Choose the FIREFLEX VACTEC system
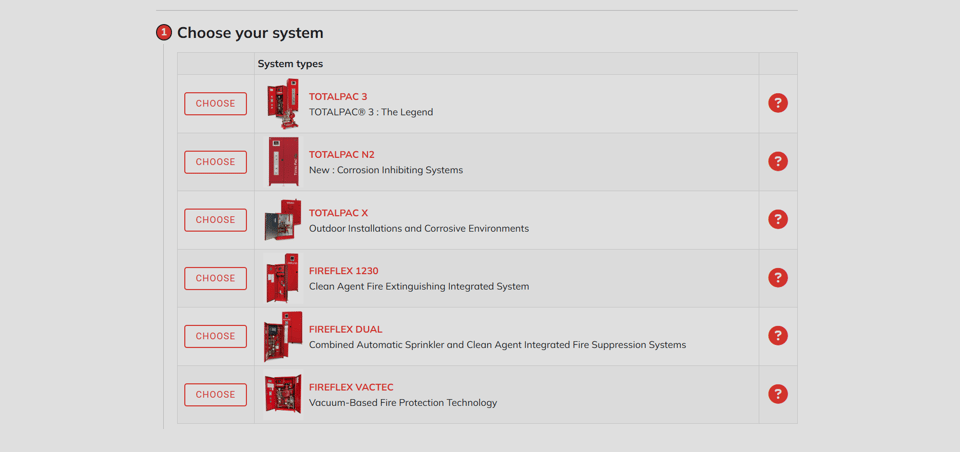This screenshot has width=960, height=452. pyautogui.click(x=216, y=394)
